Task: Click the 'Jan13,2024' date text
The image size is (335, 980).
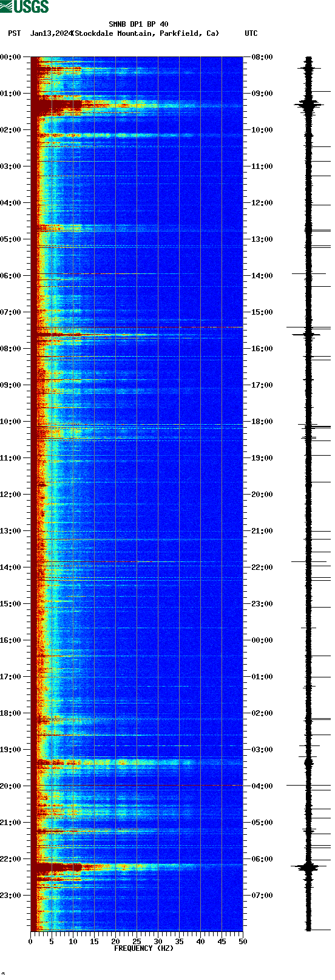Action: tap(51, 33)
